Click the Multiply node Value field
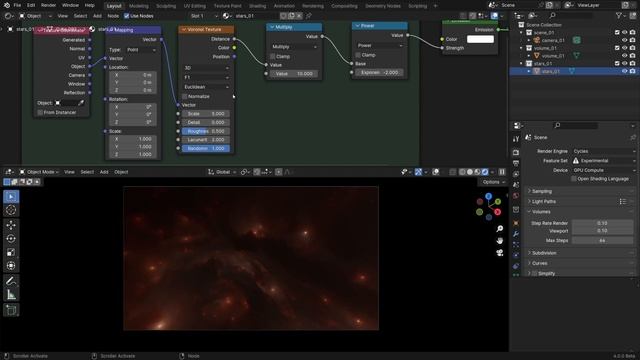This screenshot has height=360, width=640. point(294,74)
